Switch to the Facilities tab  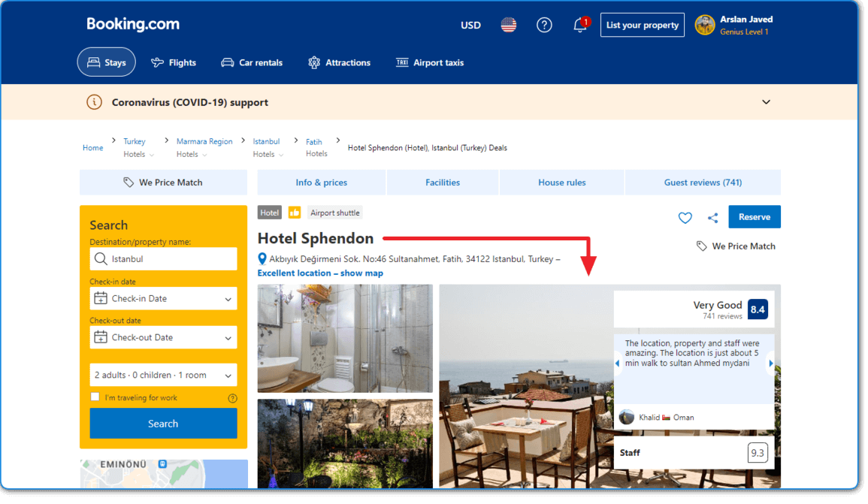443,183
